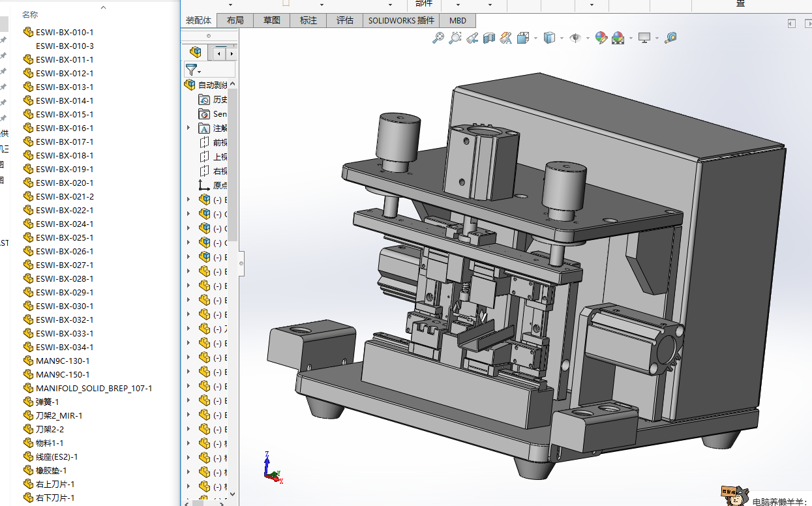
Task: Select the Zoom to Area tool
Action: [455, 38]
